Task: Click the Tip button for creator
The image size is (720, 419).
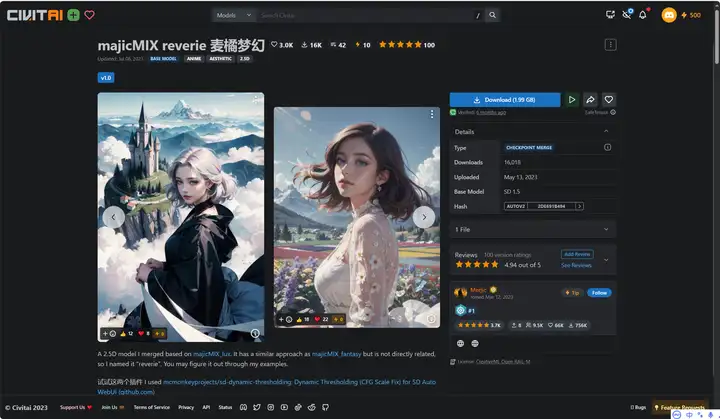Action: (572, 293)
